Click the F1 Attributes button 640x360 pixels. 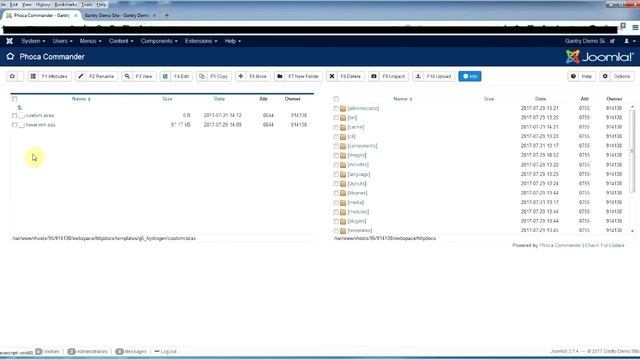pyautogui.click(x=49, y=76)
